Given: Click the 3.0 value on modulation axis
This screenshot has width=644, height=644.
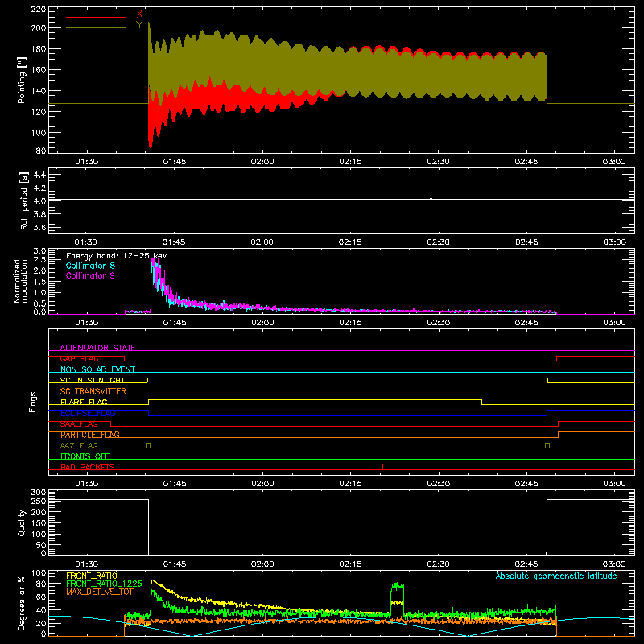Looking at the screenshot, I should [x=39, y=250].
